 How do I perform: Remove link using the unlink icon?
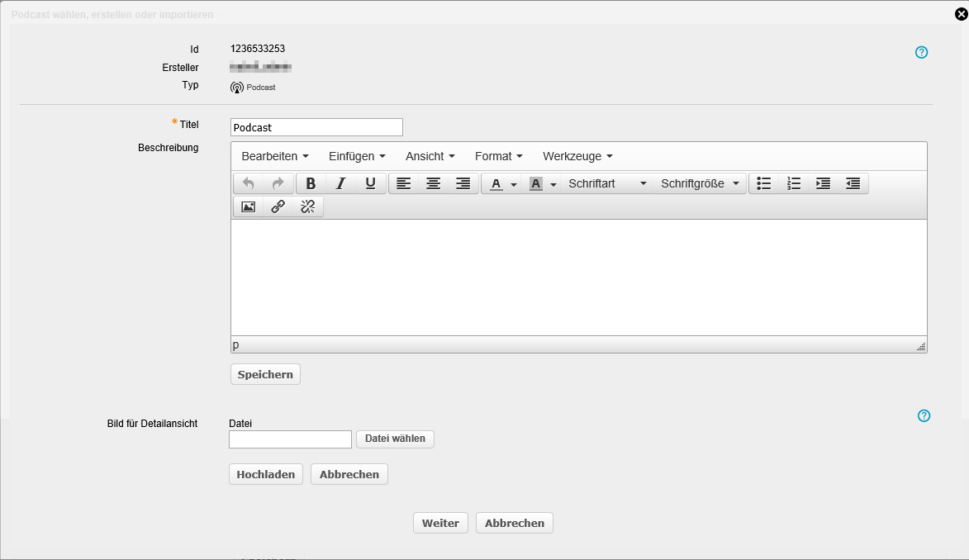point(308,206)
